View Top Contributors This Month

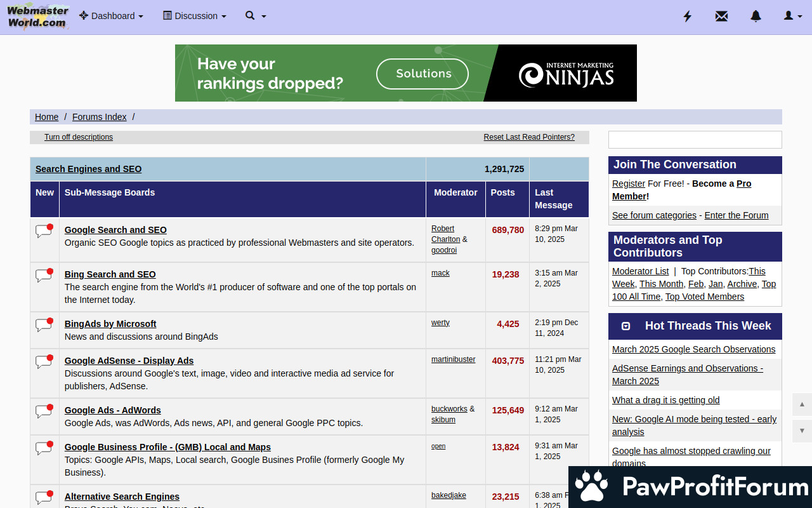(661, 284)
